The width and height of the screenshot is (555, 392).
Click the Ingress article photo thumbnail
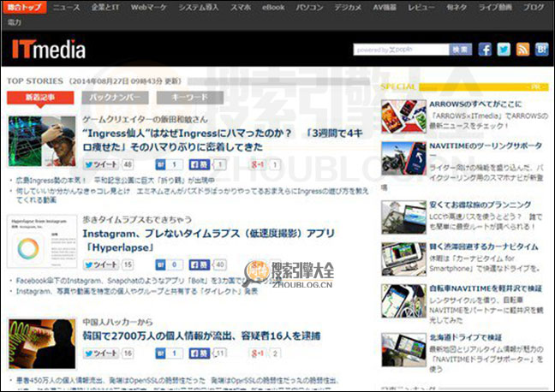point(42,141)
